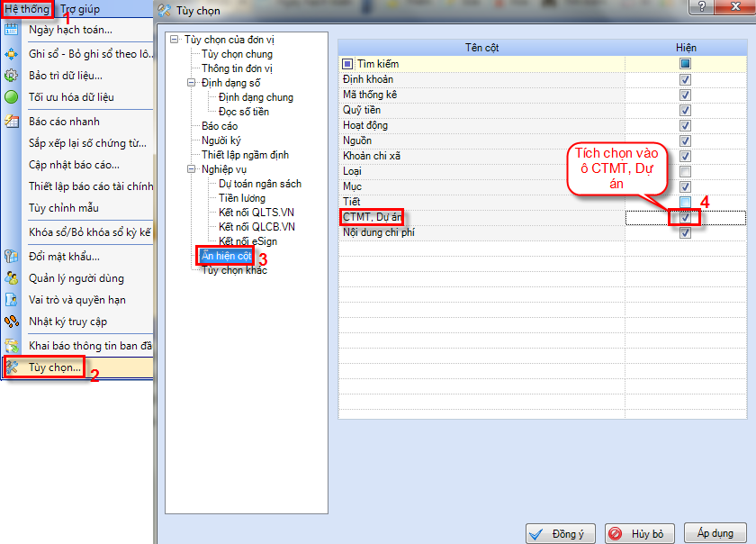This screenshot has height=544, width=756.
Task: Select Ẩn hiện cột tree item
Action: (x=227, y=256)
